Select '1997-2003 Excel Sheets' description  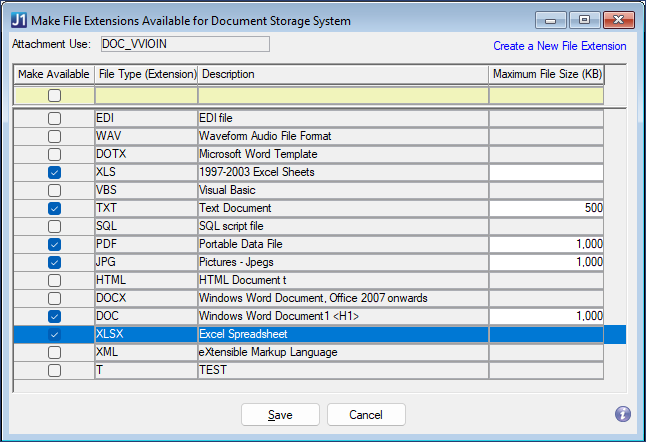(343, 172)
